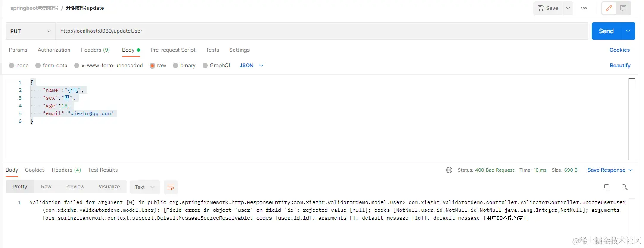Viewport: 644px width, 248px height.
Task: Open the Pre-request Script tab
Action: point(173,50)
